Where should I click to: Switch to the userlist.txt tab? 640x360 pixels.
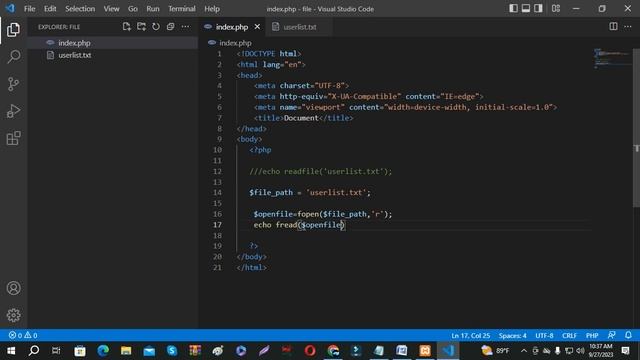[x=299, y=27]
